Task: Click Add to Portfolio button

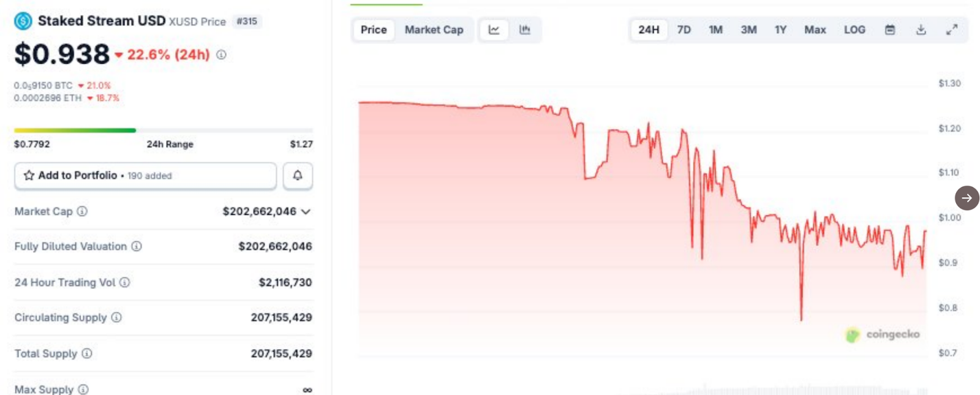Action: 145,176
